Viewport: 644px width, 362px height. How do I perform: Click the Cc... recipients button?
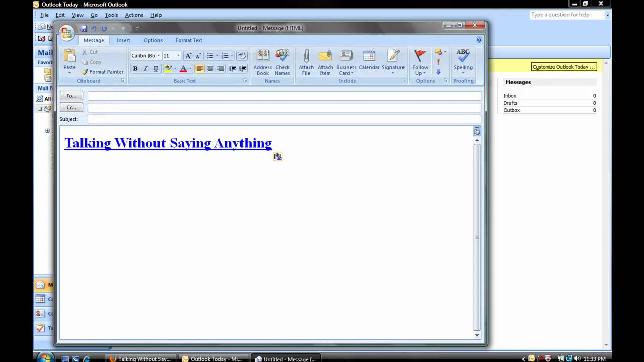click(71, 107)
